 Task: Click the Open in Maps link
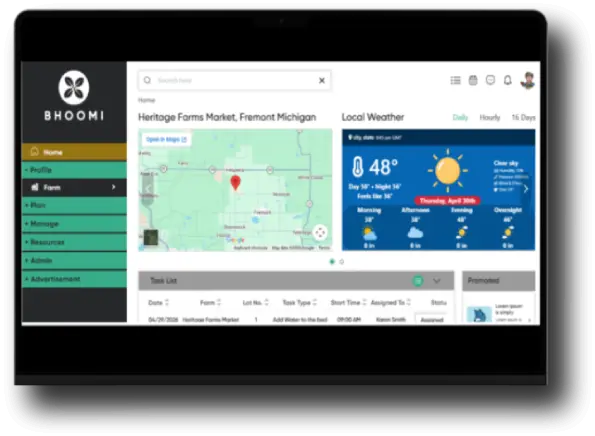point(166,139)
